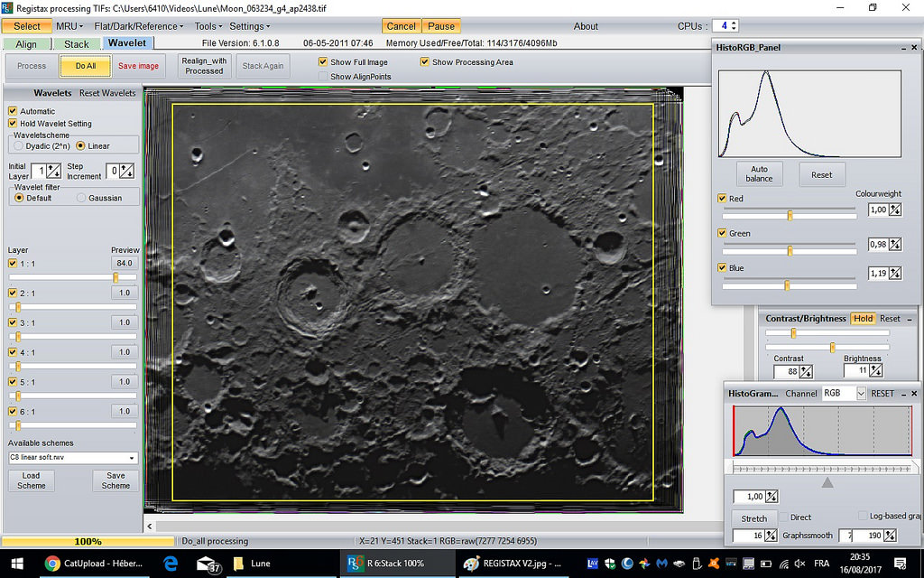Screen dimensions: 924x578
Task: Click the Save image button
Action: [x=138, y=66]
